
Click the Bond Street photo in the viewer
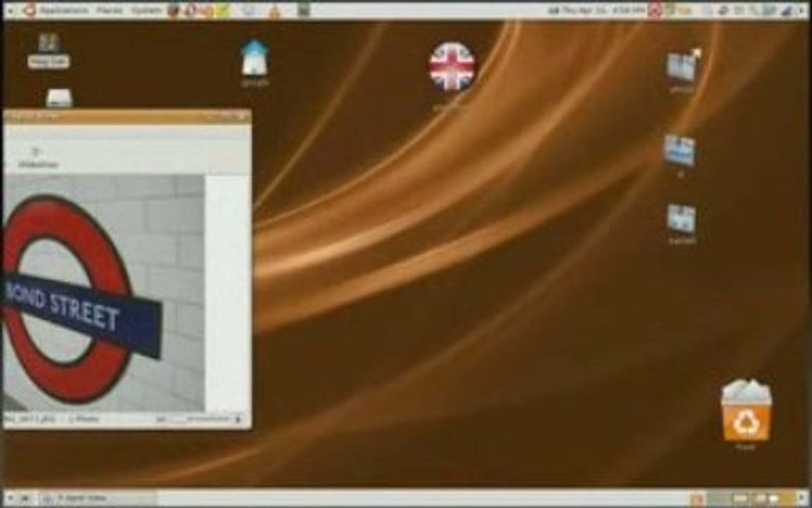(x=104, y=293)
